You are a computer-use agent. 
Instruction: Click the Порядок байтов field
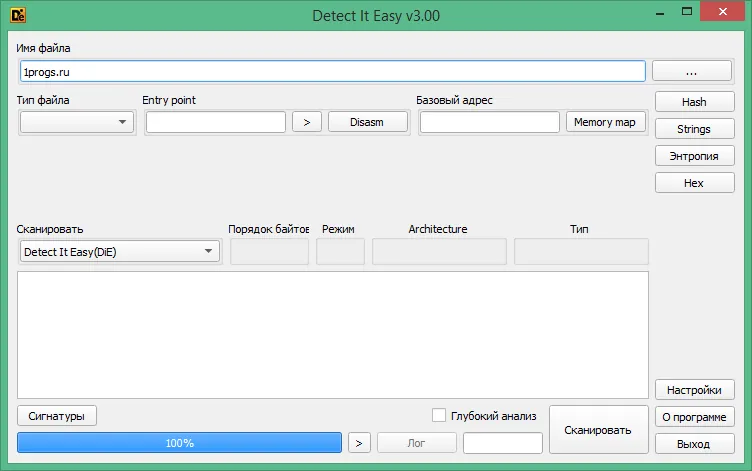[269, 251]
